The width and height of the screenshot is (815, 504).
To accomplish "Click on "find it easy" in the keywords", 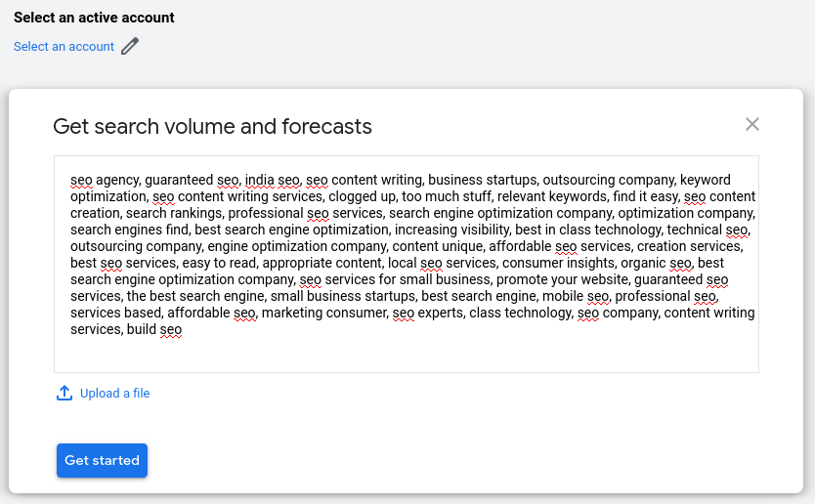I will tap(645, 196).
